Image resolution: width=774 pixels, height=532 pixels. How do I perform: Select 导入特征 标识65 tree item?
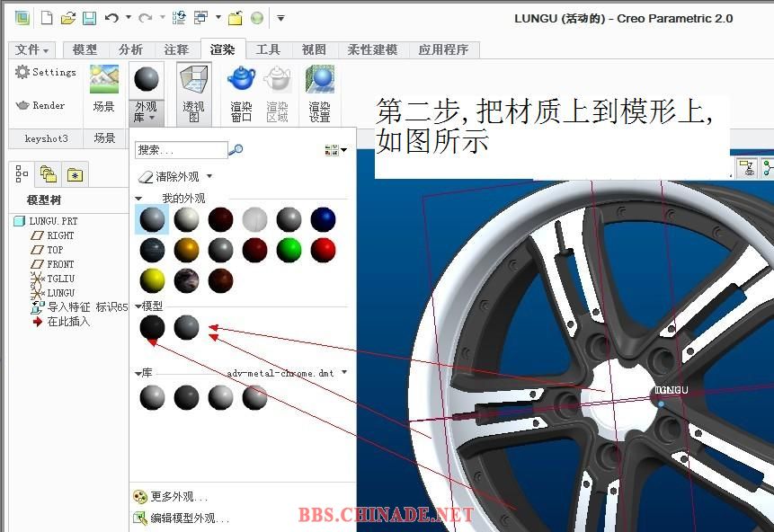(79, 307)
